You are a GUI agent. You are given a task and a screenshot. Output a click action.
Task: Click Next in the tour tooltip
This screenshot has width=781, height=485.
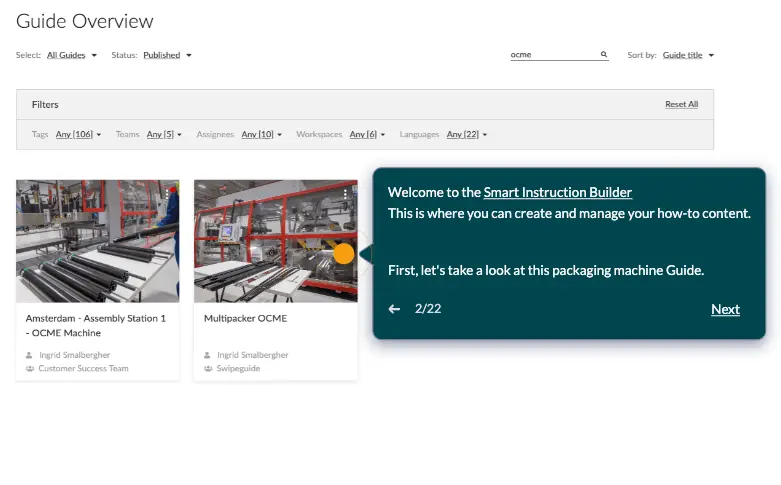(x=725, y=309)
